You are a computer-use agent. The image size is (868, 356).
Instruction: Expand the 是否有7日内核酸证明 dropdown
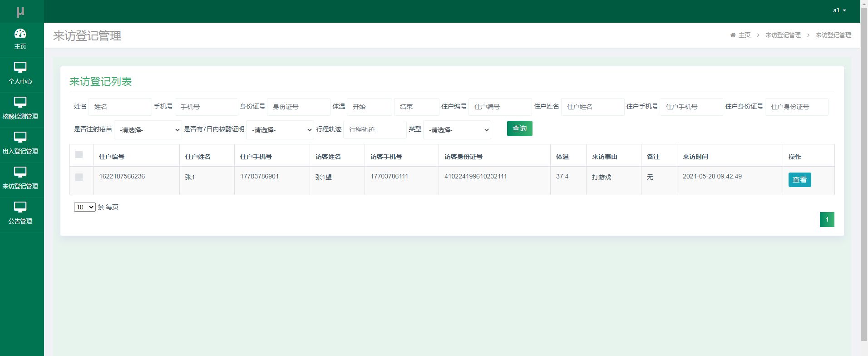tap(280, 130)
